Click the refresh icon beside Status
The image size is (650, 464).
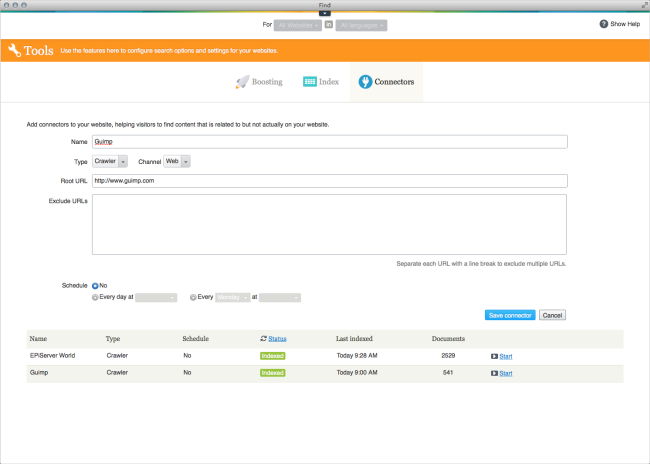tap(263, 339)
